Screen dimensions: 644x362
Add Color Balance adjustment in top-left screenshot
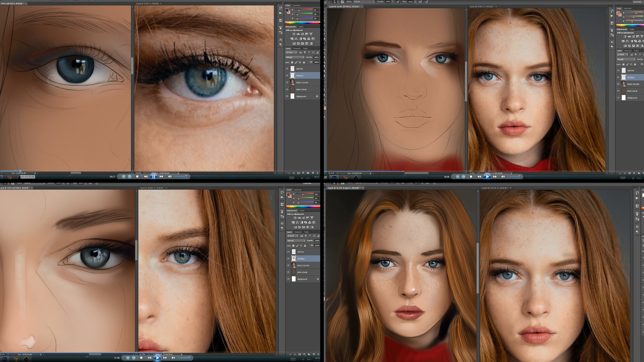click(296, 39)
